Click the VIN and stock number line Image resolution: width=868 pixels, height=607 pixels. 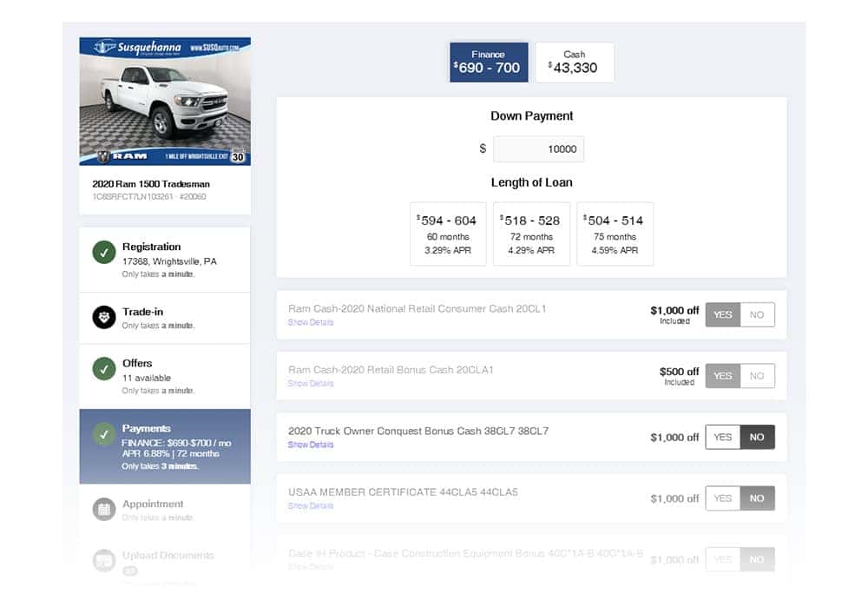pos(149,196)
